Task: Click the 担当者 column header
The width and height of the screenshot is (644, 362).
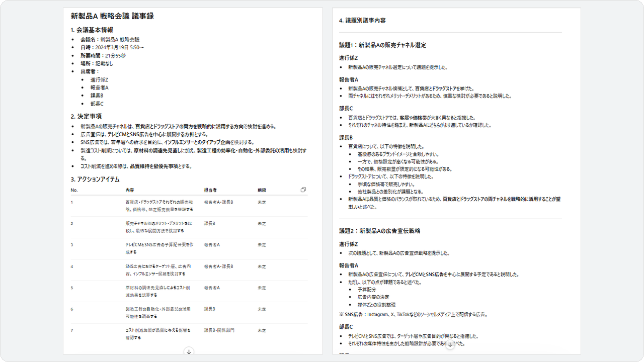Action: click(210, 191)
